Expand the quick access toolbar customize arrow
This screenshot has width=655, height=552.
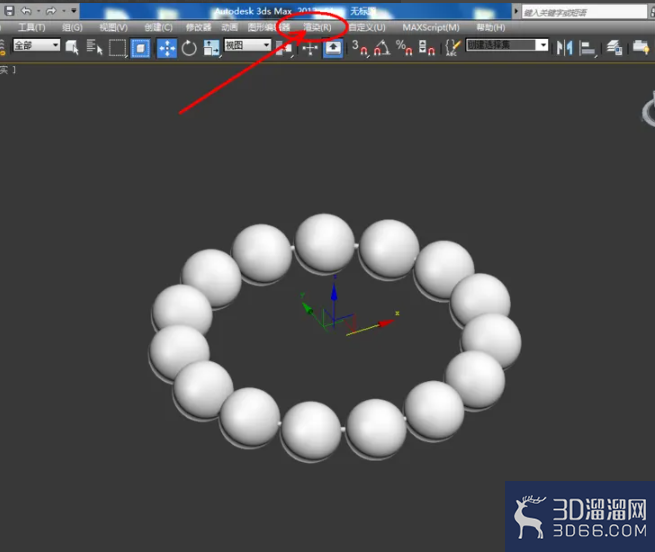coord(74,10)
